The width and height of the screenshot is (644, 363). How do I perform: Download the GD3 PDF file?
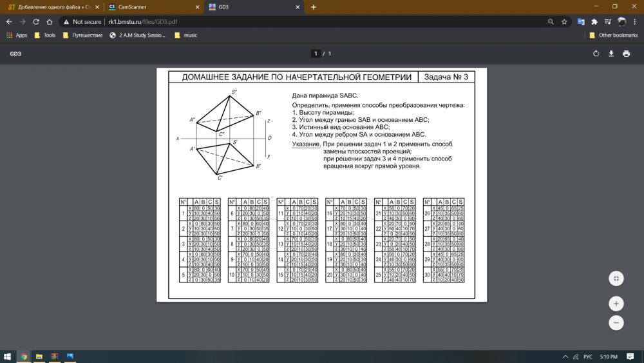[x=611, y=54]
